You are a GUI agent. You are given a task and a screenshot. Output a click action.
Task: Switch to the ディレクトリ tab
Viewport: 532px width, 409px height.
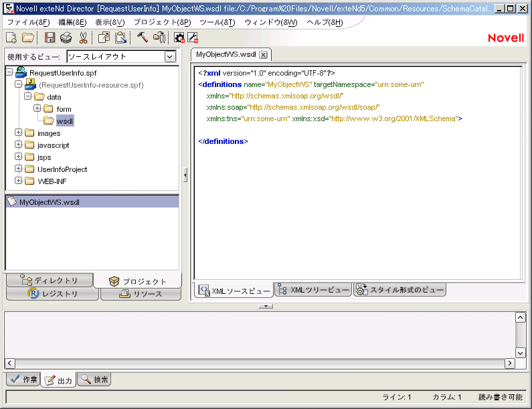pyautogui.click(x=50, y=280)
